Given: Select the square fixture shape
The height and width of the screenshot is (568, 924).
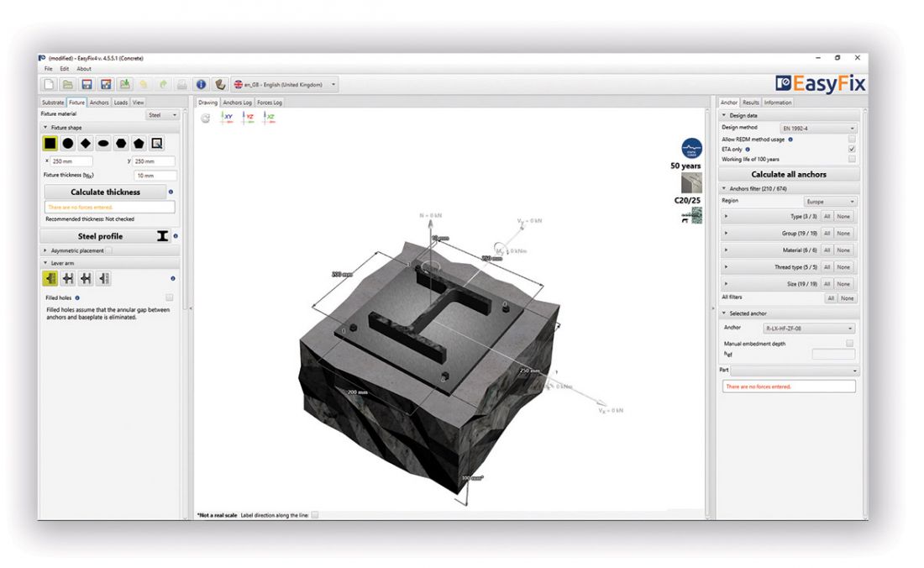Looking at the screenshot, I should pyautogui.click(x=50, y=143).
